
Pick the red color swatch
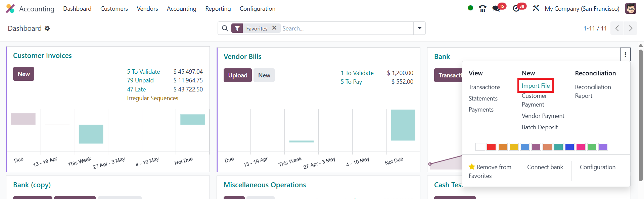491,147
